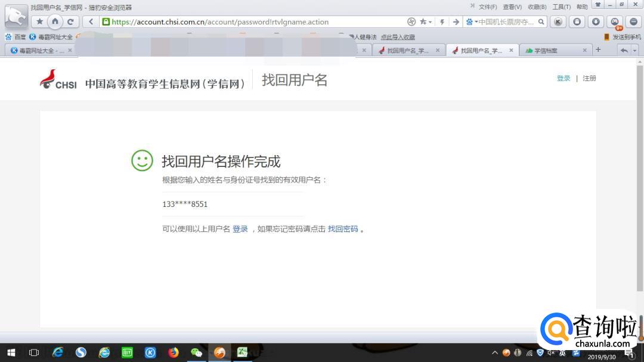The width and height of the screenshot is (644, 362).
Task: Open 毒霸网址大全 bookmark
Action: tap(51, 37)
